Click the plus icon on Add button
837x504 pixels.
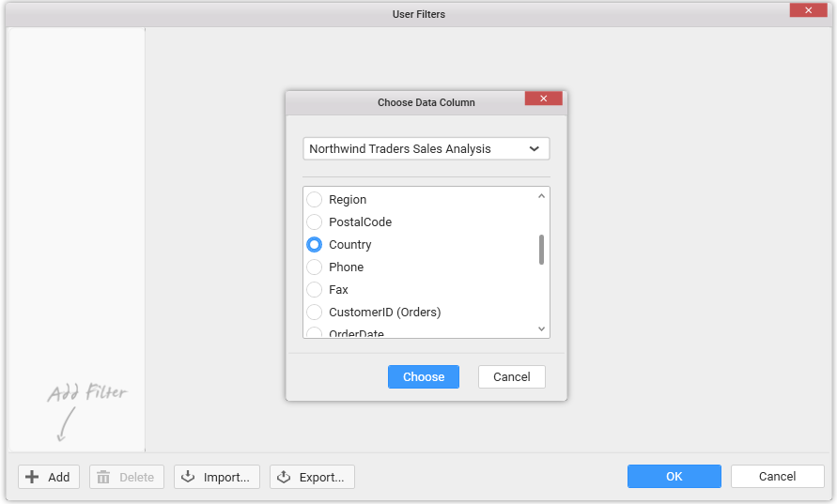point(32,477)
